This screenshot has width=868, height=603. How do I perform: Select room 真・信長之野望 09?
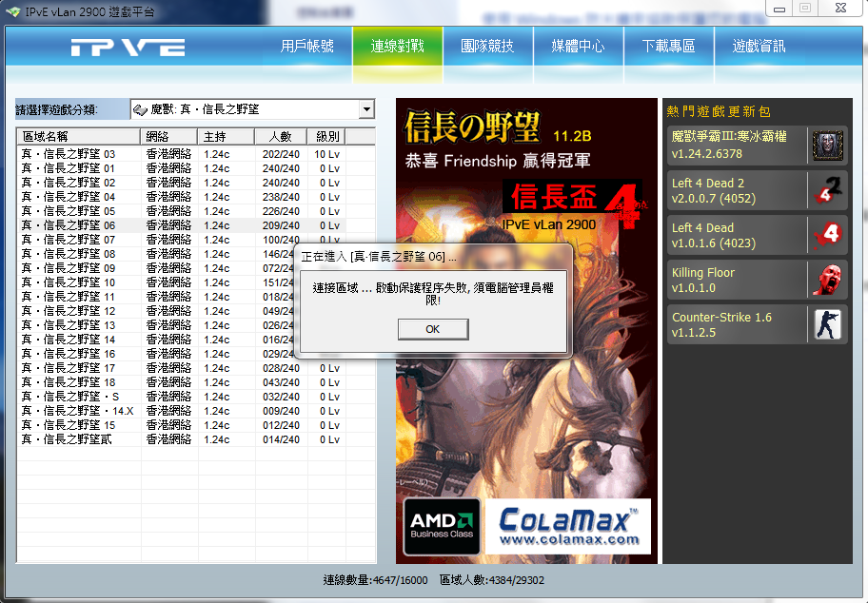click(x=156, y=268)
